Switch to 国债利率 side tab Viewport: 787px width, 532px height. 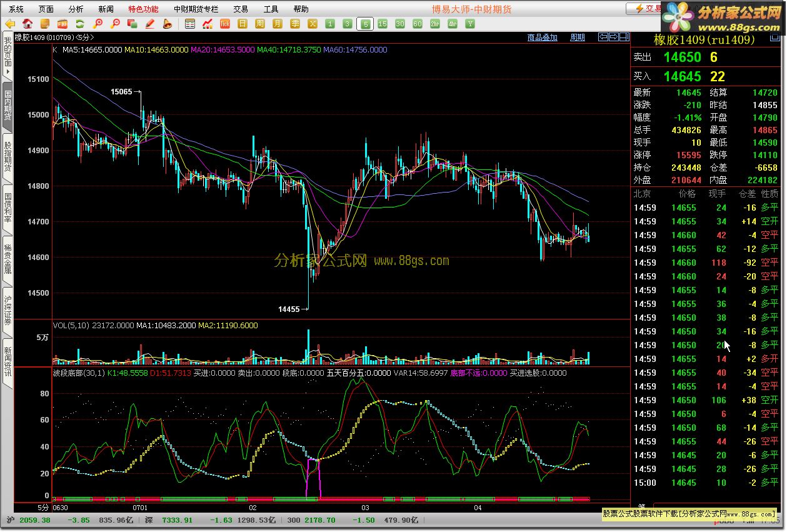point(8,209)
